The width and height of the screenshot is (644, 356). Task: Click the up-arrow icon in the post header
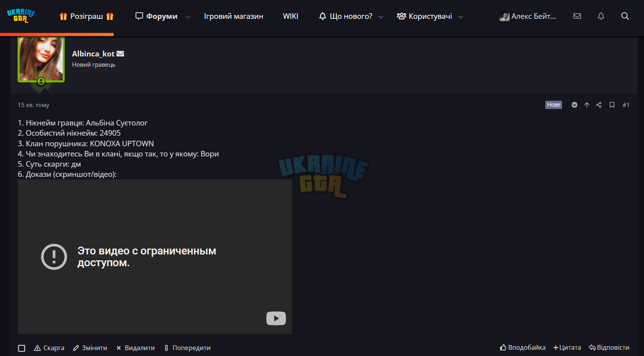pos(587,105)
